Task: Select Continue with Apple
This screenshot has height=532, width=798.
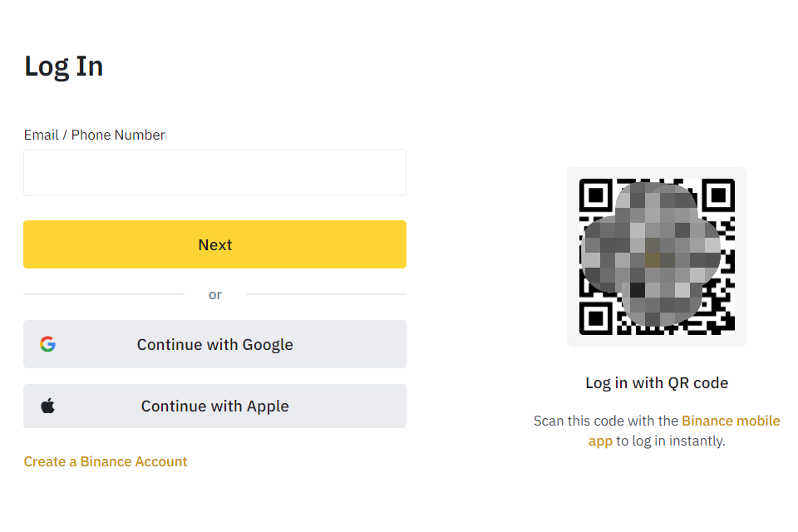Action: (214, 406)
